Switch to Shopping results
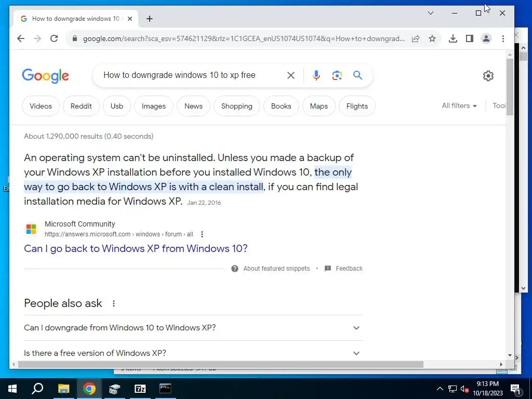532x399 pixels. tap(237, 106)
